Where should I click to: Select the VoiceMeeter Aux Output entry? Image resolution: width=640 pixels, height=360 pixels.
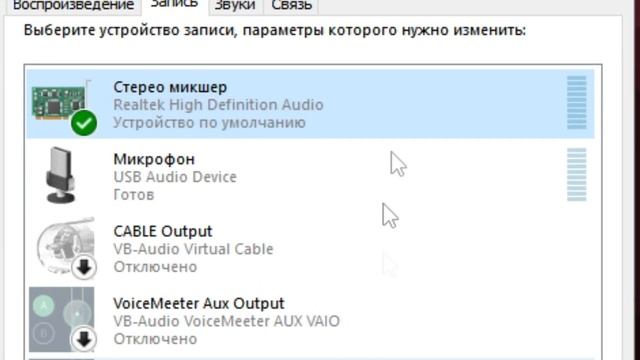(310, 320)
